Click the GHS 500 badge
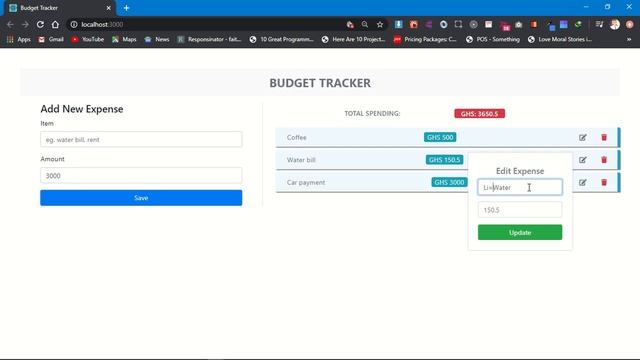 pos(440,138)
